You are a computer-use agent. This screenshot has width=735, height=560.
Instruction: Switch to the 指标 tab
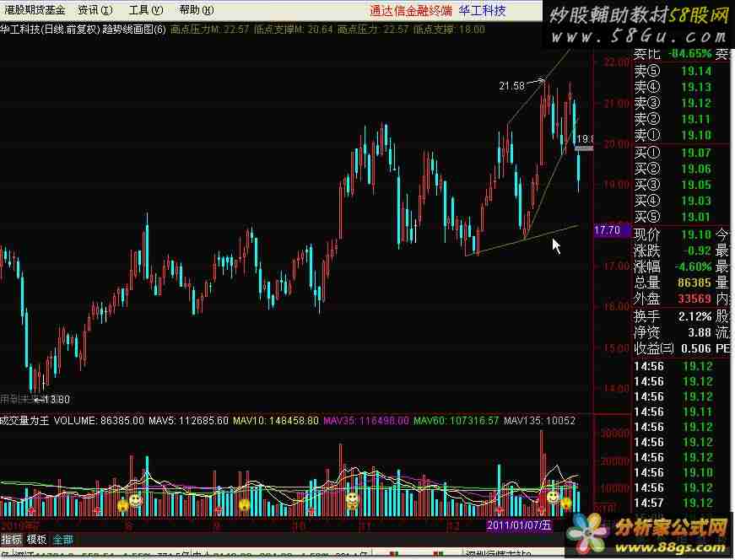pos(11,540)
